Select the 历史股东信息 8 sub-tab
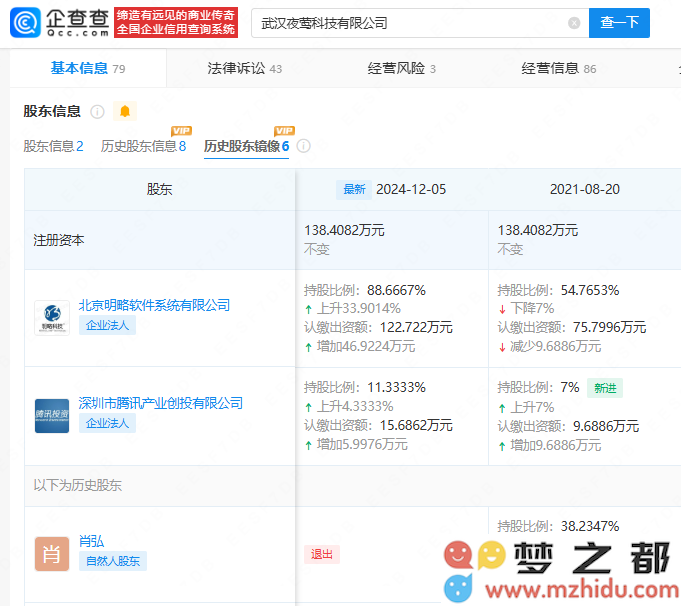This screenshot has height=606, width=681. click(143, 146)
